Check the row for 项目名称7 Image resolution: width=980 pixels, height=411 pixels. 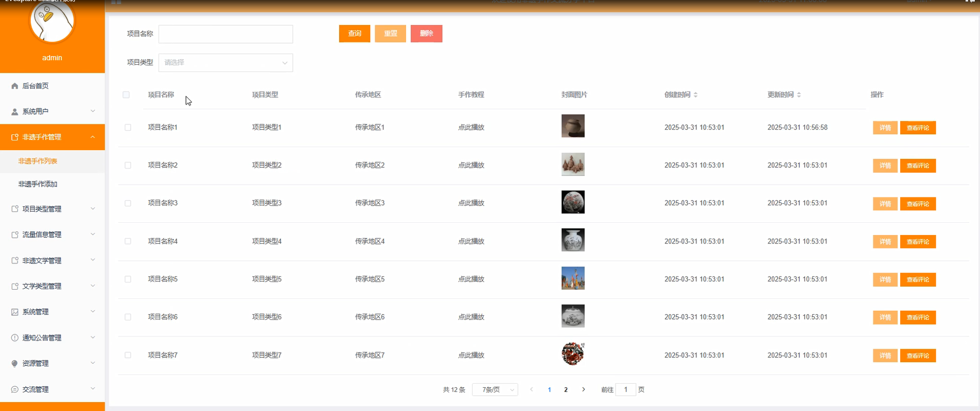click(x=128, y=355)
